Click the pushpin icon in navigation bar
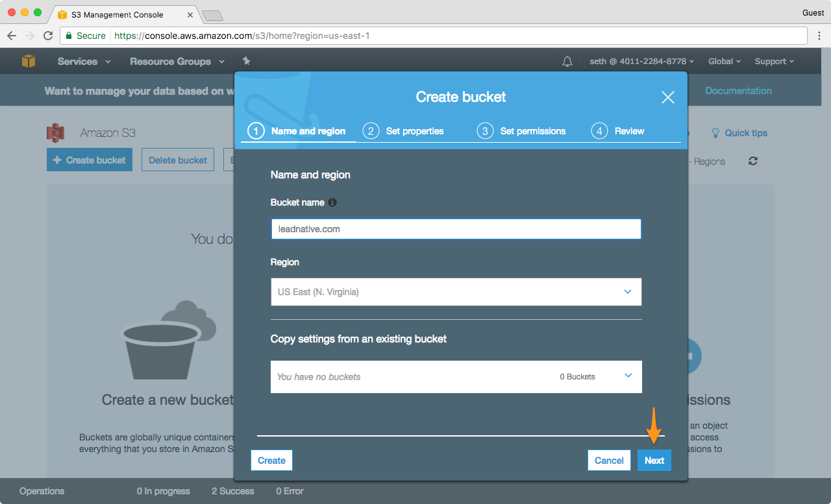 coord(246,61)
